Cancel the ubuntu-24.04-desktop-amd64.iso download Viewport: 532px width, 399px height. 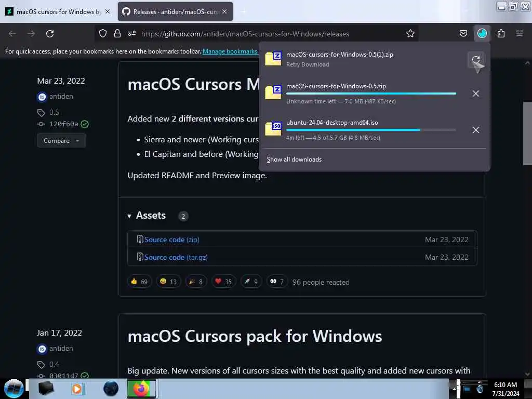[x=476, y=130]
